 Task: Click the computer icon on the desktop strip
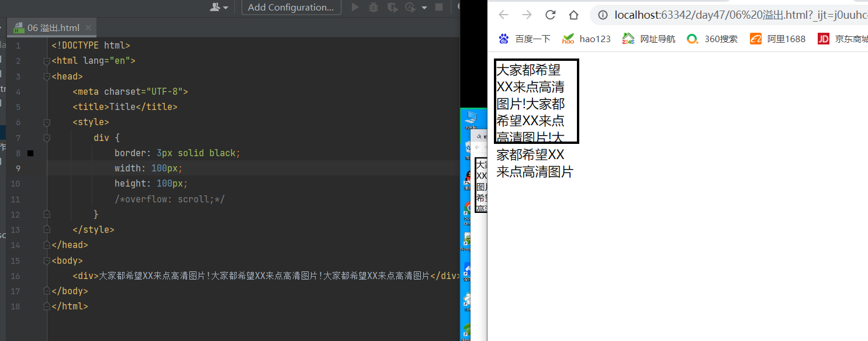(470, 119)
